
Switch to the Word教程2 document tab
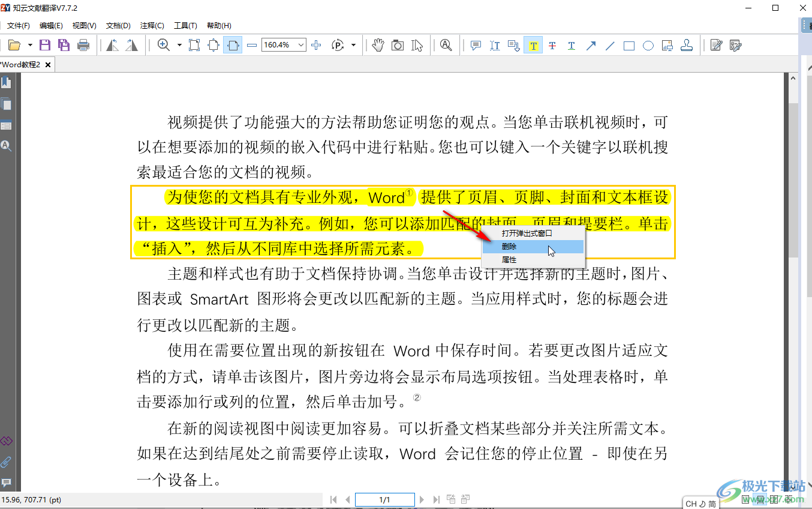pos(21,64)
